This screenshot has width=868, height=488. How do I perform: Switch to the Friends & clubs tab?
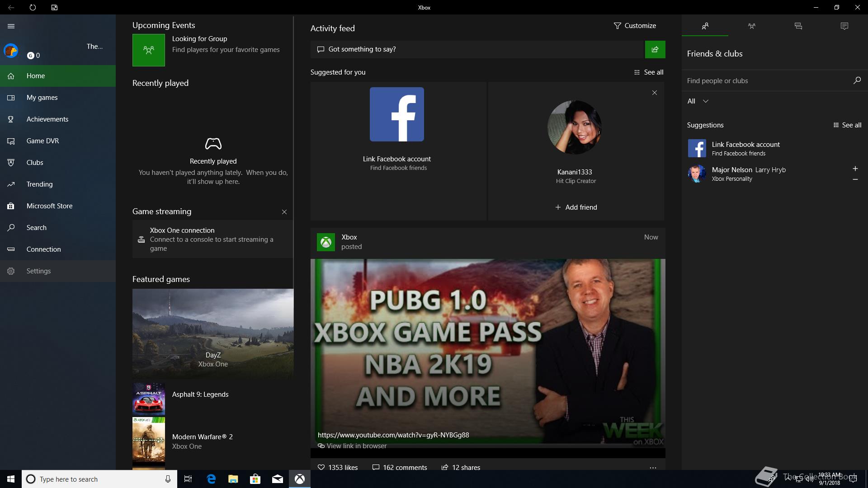705,26
